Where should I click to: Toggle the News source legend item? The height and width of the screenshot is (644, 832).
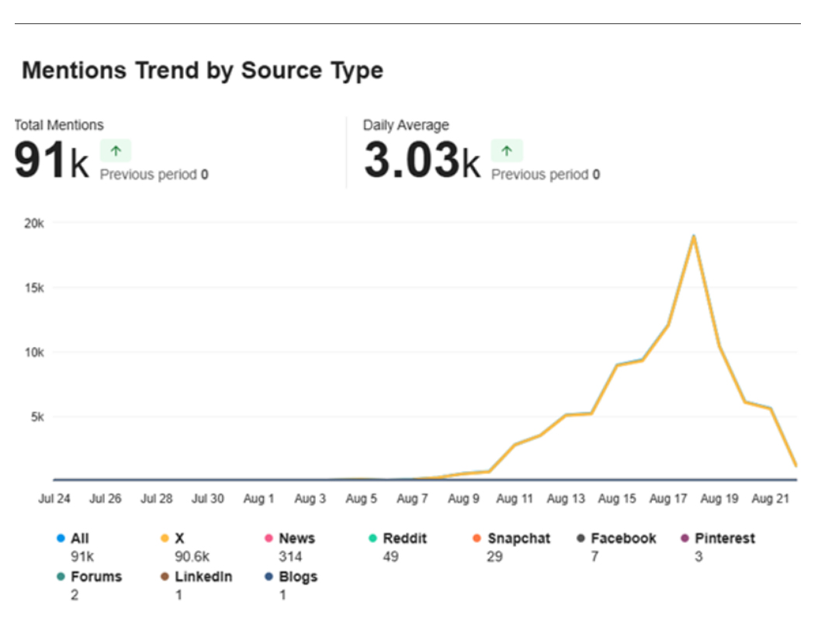(296, 538)
